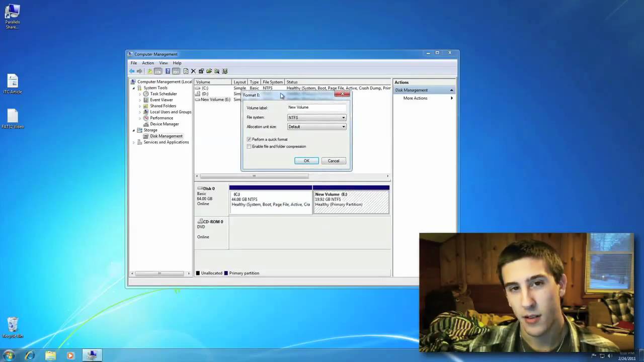Viewport: 644px width, 362px height.
Task: Collapse the Disk Management actions header
Action: pos(451,90)
